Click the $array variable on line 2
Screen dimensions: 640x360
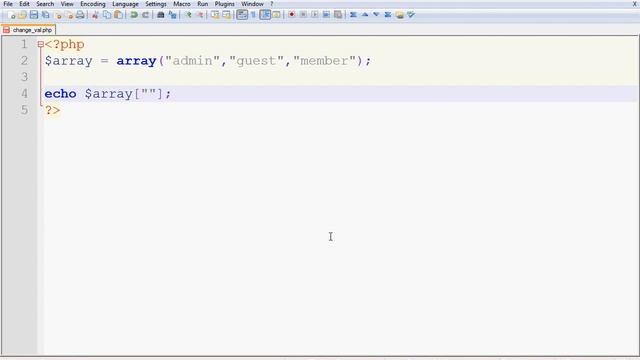click(x=69, y=61)
